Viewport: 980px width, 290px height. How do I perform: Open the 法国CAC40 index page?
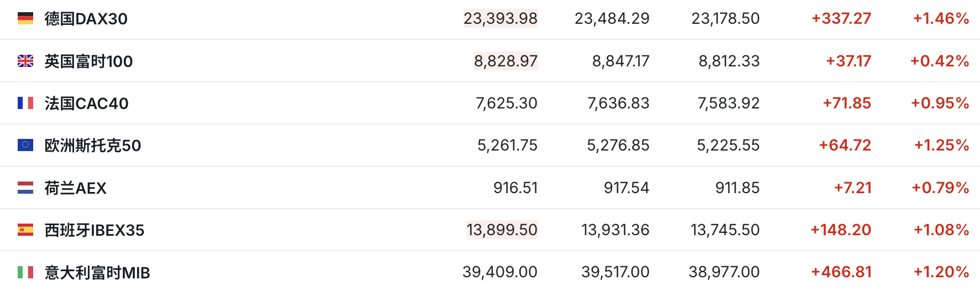86,103
